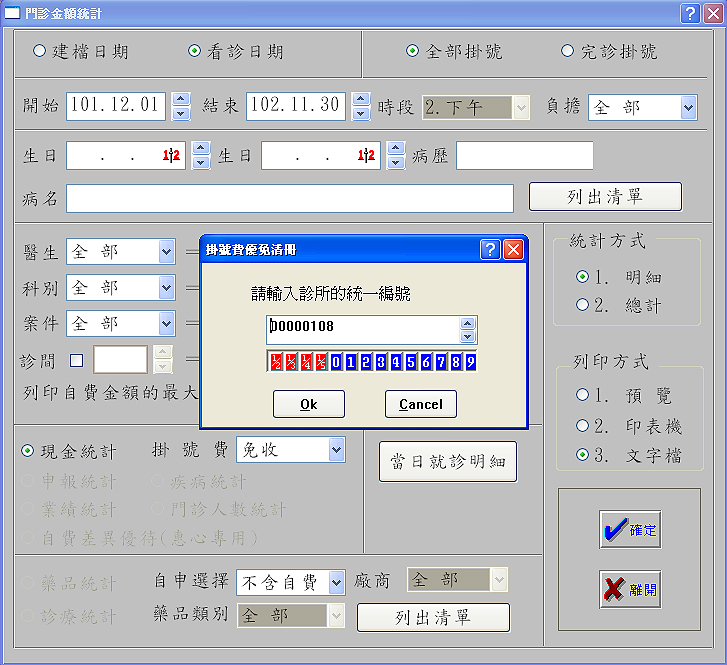Click the 確定 checkmark button
The image size is (727, 665).
(630, 530)
